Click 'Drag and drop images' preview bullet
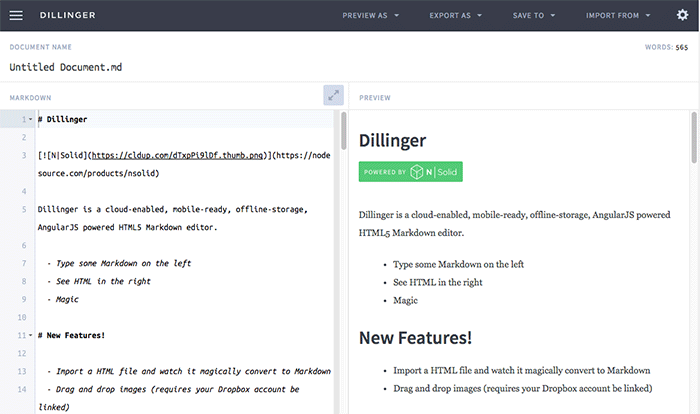The image size is (700, 414). [x=522, y=389]
